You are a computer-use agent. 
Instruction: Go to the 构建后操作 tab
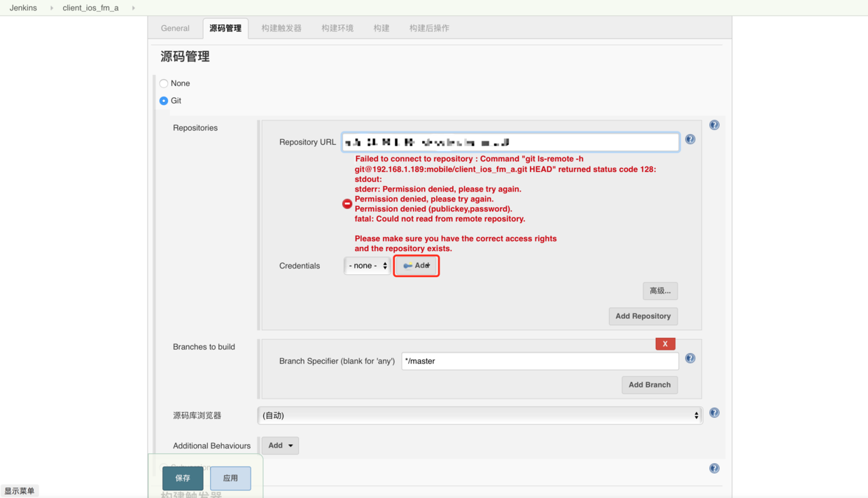pos(429,29)
